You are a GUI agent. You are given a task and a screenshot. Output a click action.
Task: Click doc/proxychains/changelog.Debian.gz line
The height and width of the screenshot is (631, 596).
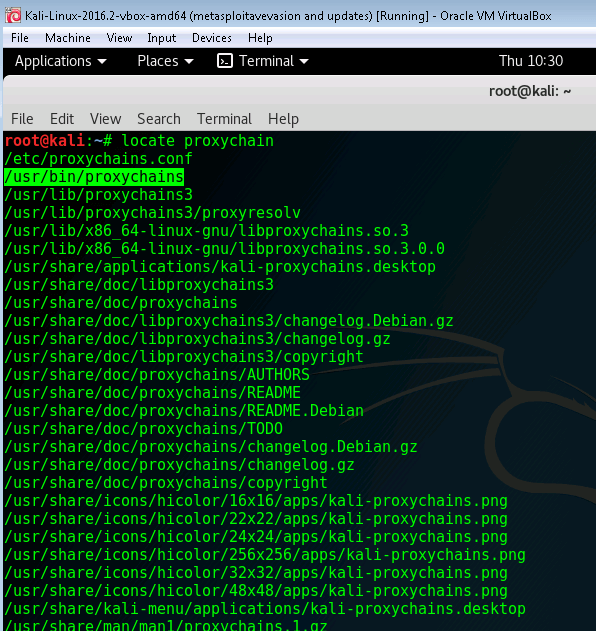[211, 447]
